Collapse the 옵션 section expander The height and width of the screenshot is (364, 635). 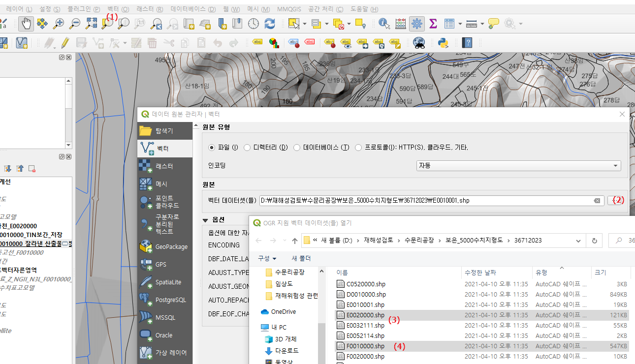pos(206,219)
